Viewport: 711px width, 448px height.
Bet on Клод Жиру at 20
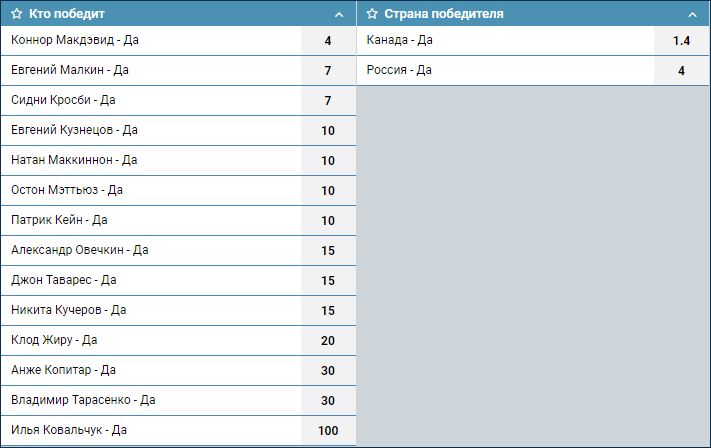pos(328,341)
